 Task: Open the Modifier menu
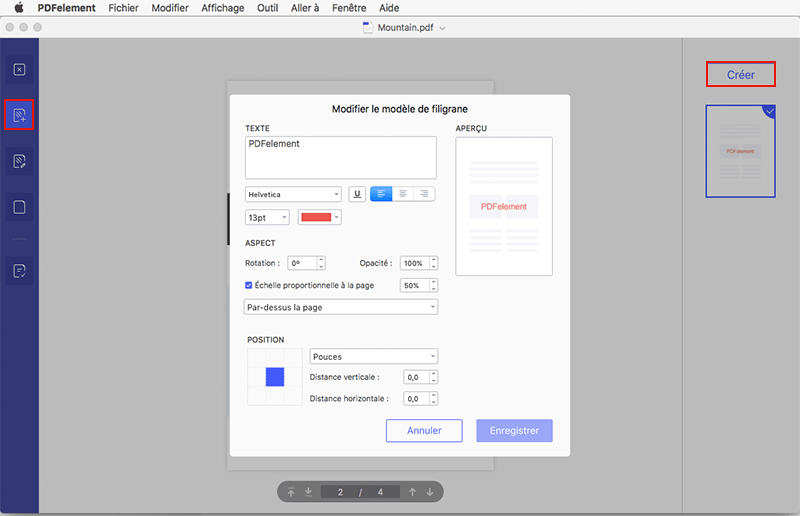(170, 8)
